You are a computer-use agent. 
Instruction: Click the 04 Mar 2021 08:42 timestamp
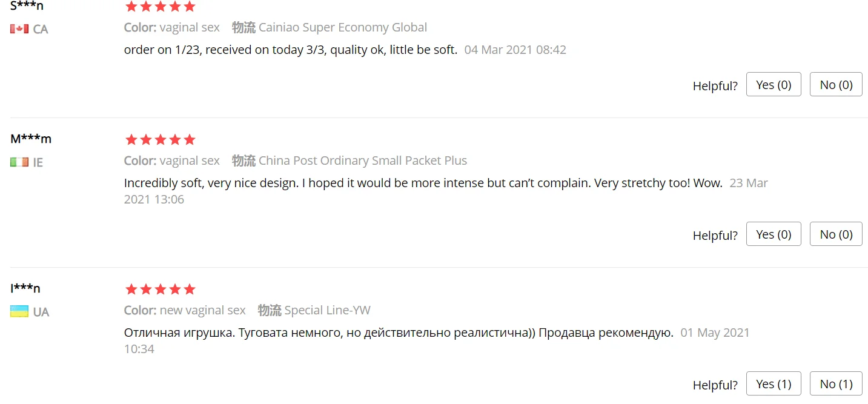click(515, 50)
